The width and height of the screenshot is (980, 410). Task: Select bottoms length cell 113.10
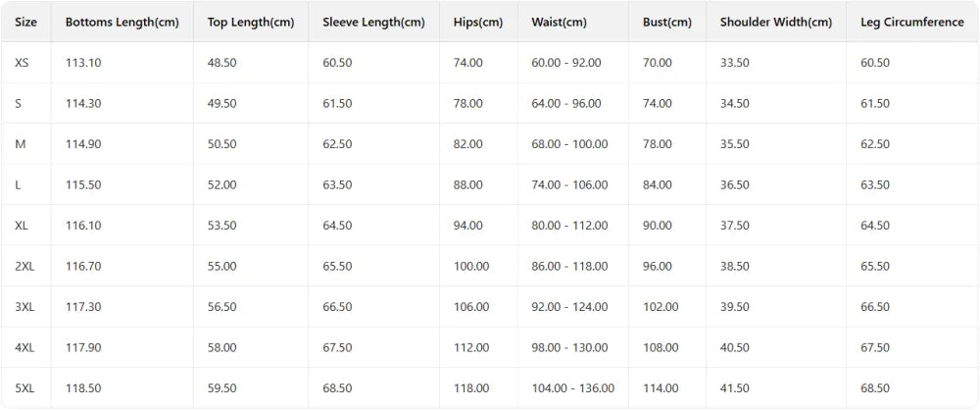[x=83, y=63]
